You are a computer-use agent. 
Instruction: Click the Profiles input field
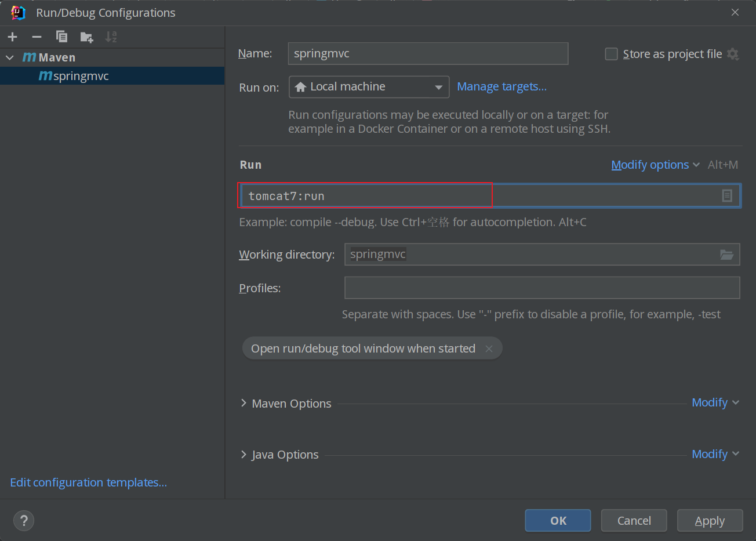[x=542, y=288]
